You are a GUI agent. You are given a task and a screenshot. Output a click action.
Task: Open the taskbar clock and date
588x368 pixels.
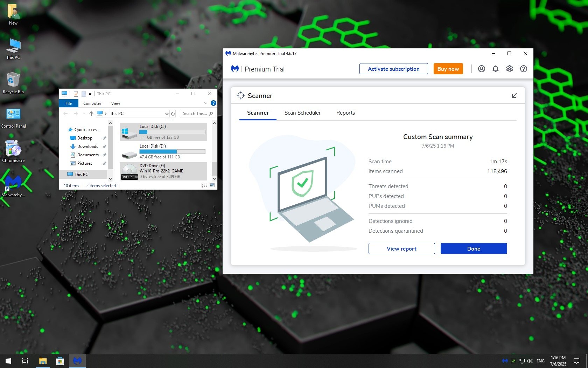(558, 361)
